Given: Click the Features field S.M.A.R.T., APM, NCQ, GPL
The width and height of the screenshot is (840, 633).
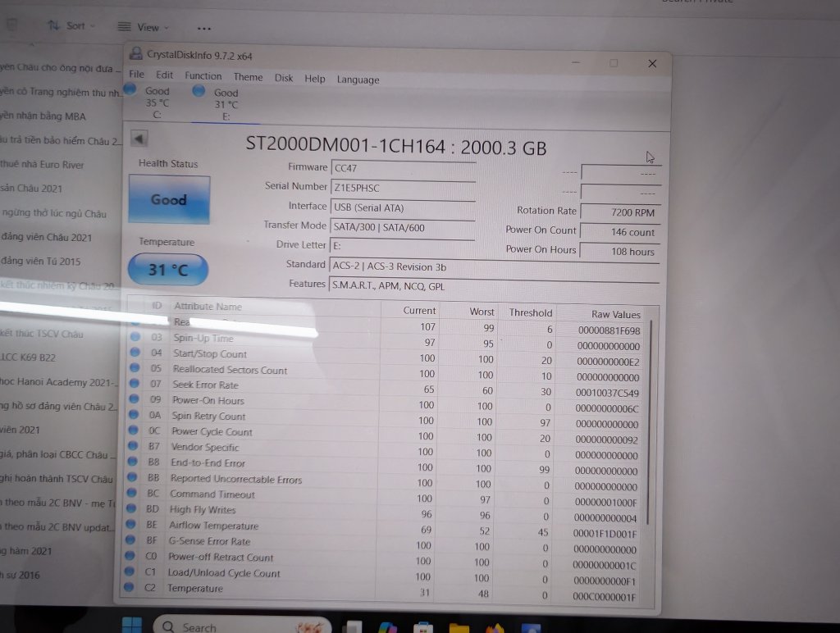Looking at the screenshot, I should (493, 286).
